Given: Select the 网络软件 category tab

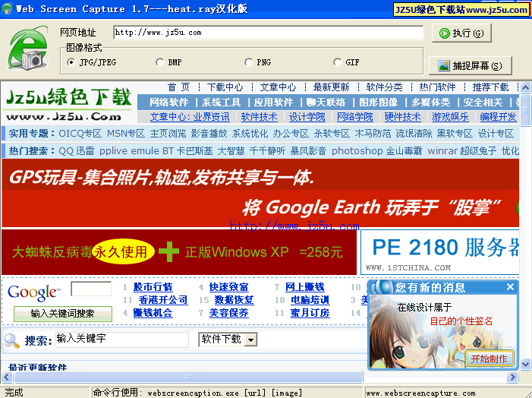Looking at the screenshot, I should tap(169, 103).
